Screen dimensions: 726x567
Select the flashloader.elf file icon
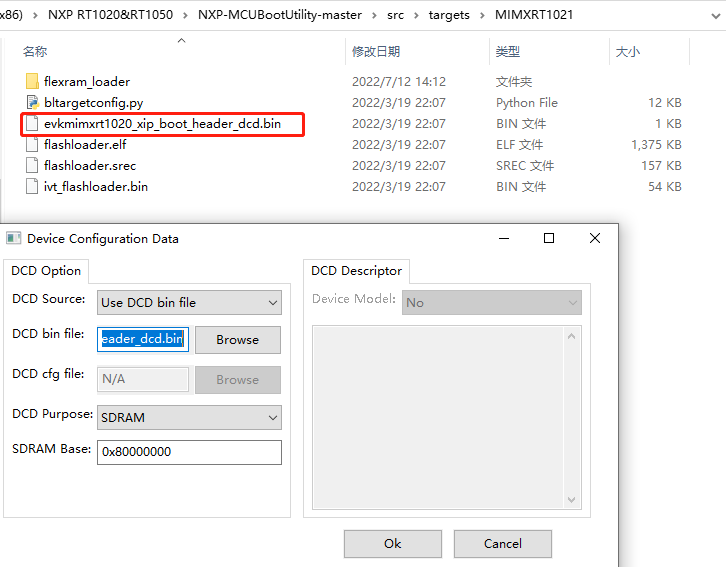[x=32, y=144]
